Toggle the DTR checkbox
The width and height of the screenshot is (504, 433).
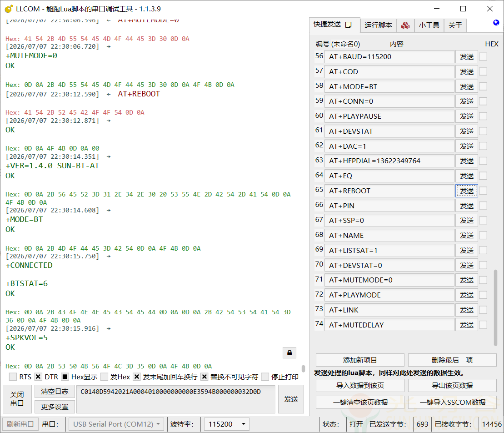38,377
